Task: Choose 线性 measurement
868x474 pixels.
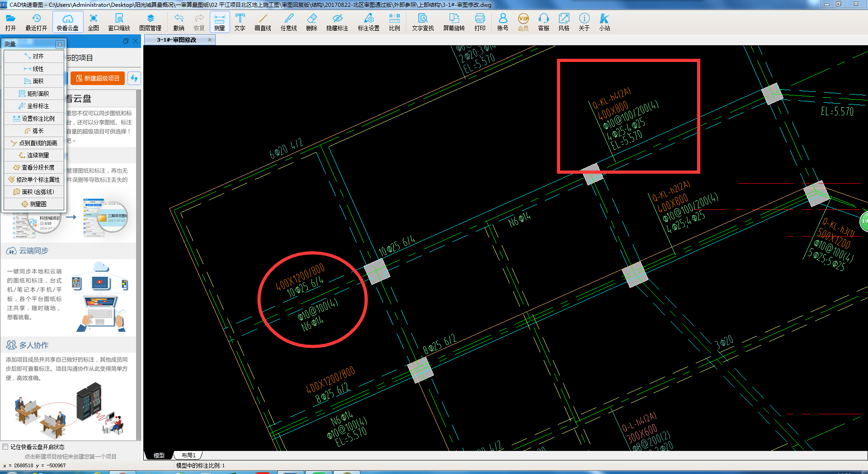Action: click(x=34, y=69)
